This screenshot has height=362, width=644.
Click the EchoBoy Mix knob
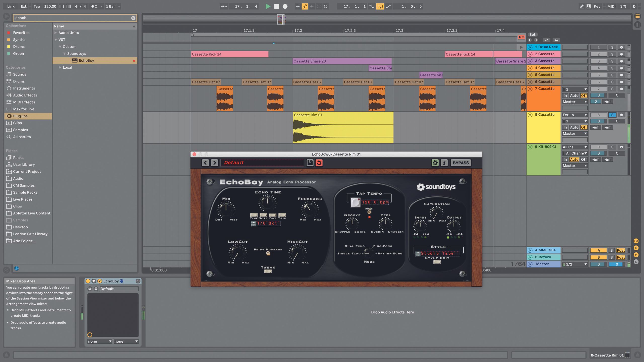click(226, 209)
